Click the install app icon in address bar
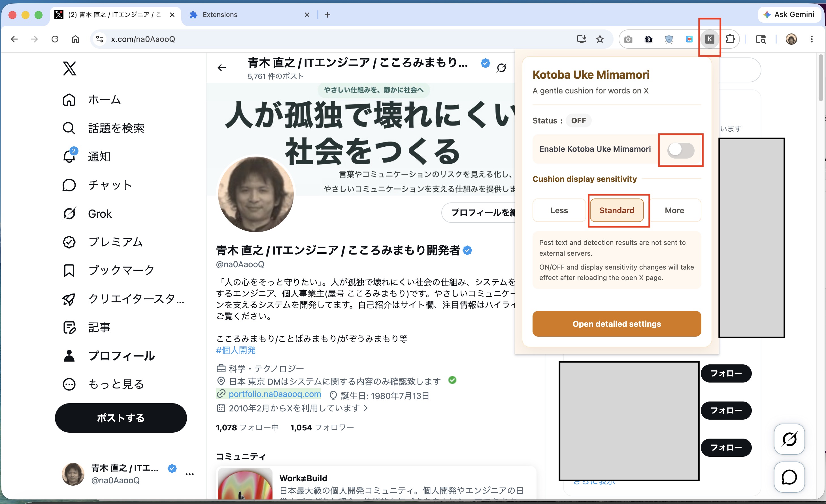This screenshot has width=826, height=504. click(x=582, y=39)
